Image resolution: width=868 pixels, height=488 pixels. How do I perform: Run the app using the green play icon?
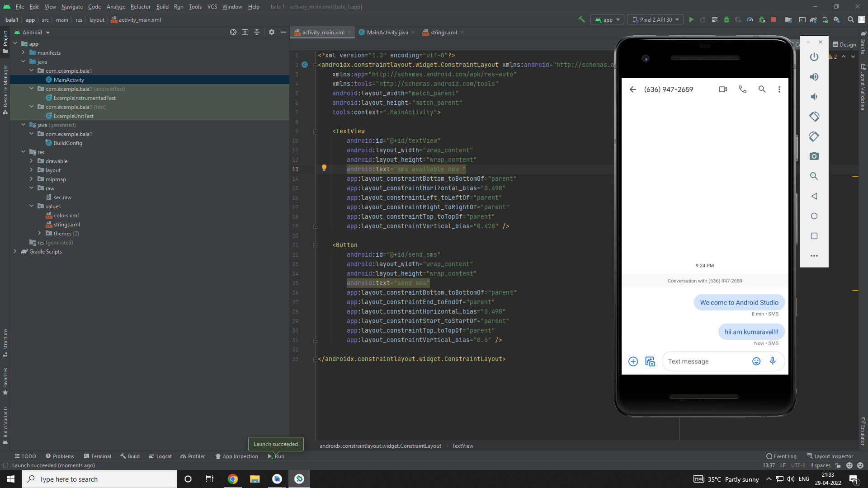(691, 19)
